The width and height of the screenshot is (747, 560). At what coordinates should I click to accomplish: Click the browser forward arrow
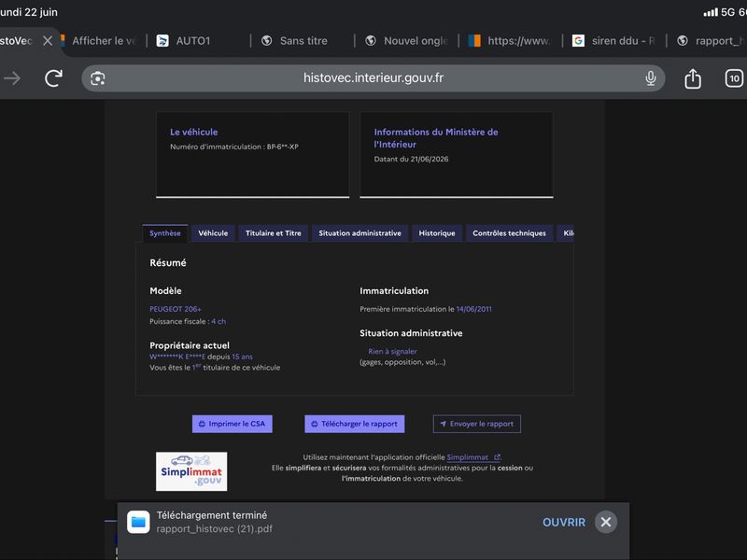(x=12, y=78)
